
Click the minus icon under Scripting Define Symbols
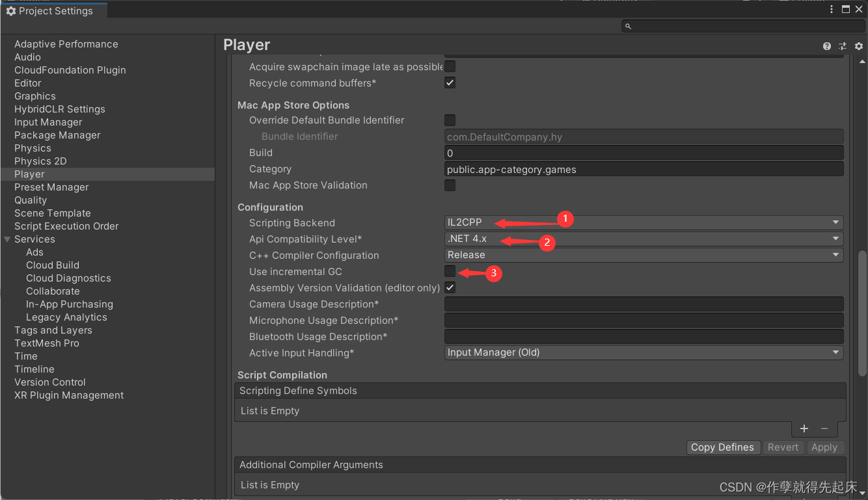pyautogui.click(x=824, y=428)
